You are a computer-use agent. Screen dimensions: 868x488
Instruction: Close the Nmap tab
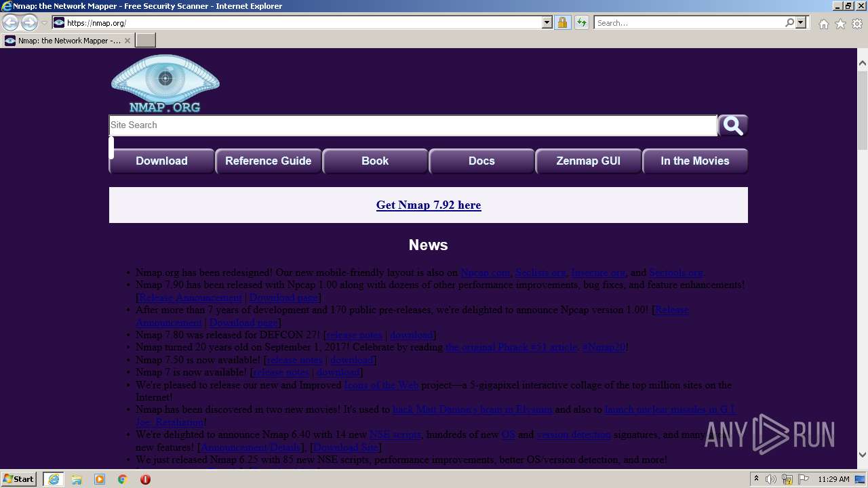point(127,41)
